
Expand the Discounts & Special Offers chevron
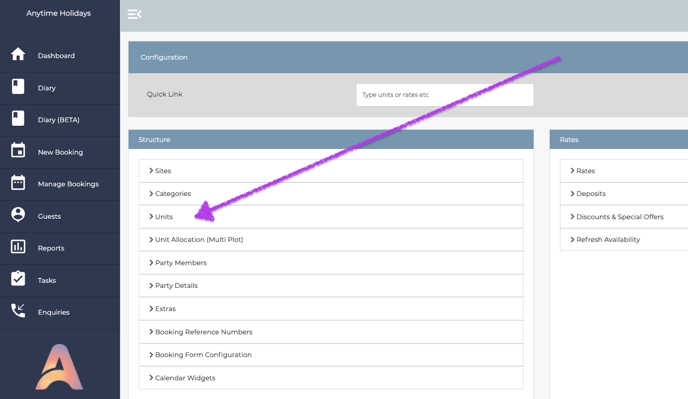pos(572,216)
